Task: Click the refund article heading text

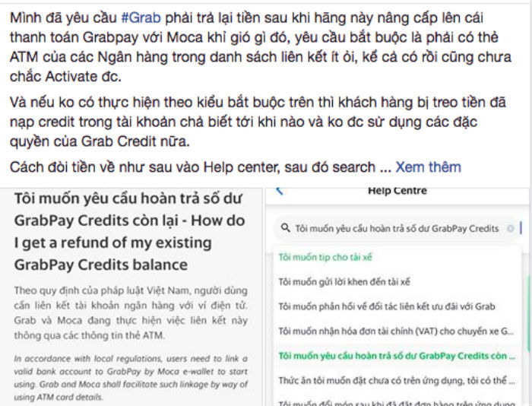Action: 129,232
